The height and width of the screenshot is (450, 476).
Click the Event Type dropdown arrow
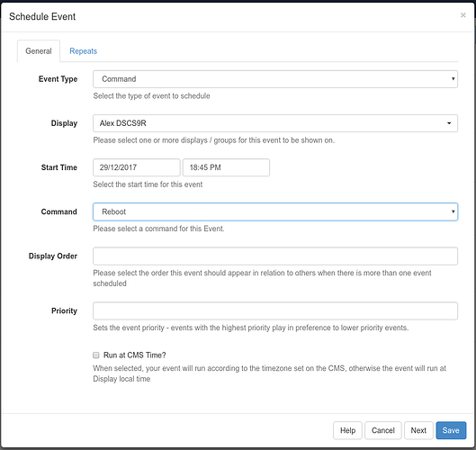click(x=453, y=79)
